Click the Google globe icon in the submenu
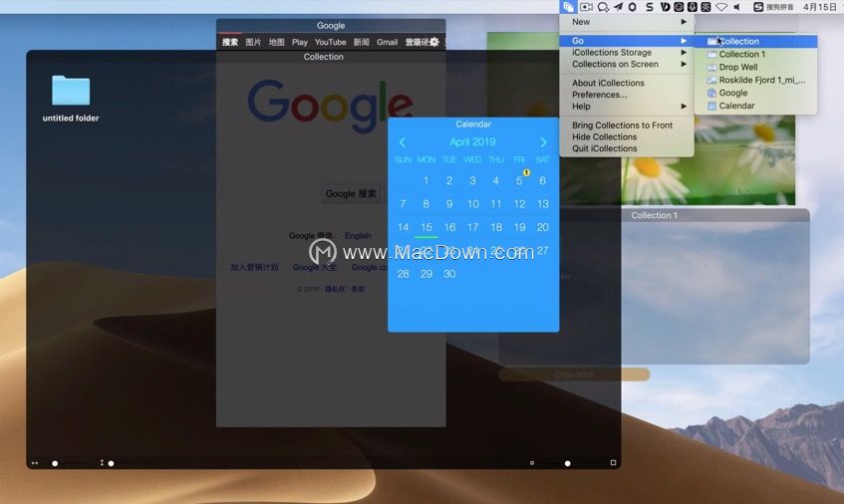 [711, 93]
